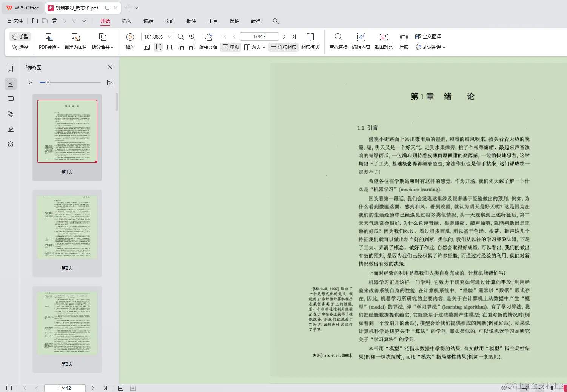Shrink thumbnails with small image icon

30,82
